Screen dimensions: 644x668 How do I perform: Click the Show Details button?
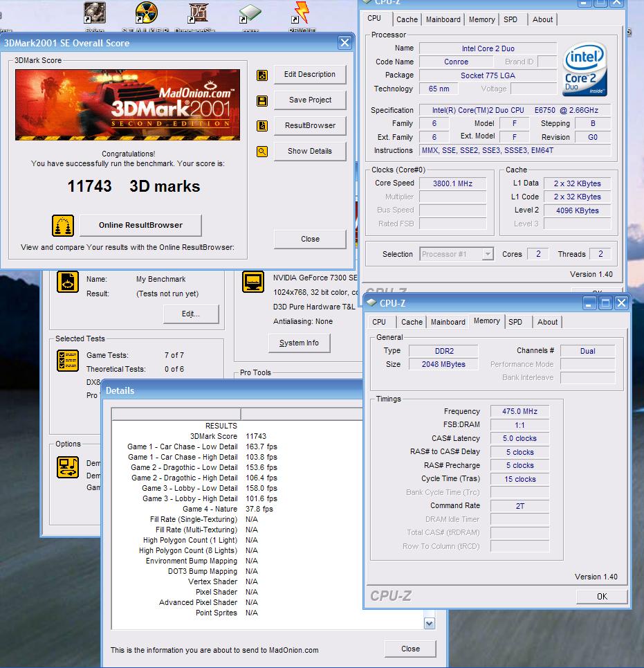point(310,151)
